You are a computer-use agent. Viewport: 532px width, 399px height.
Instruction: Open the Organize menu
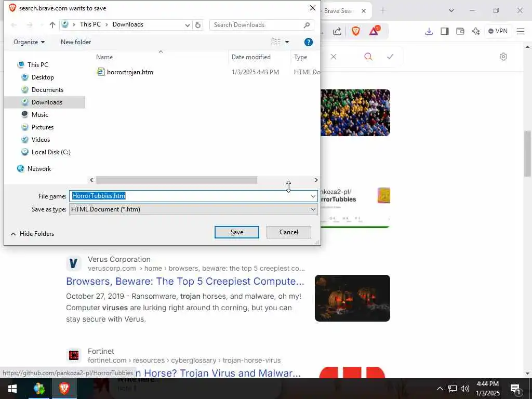[x=29, y=42]
